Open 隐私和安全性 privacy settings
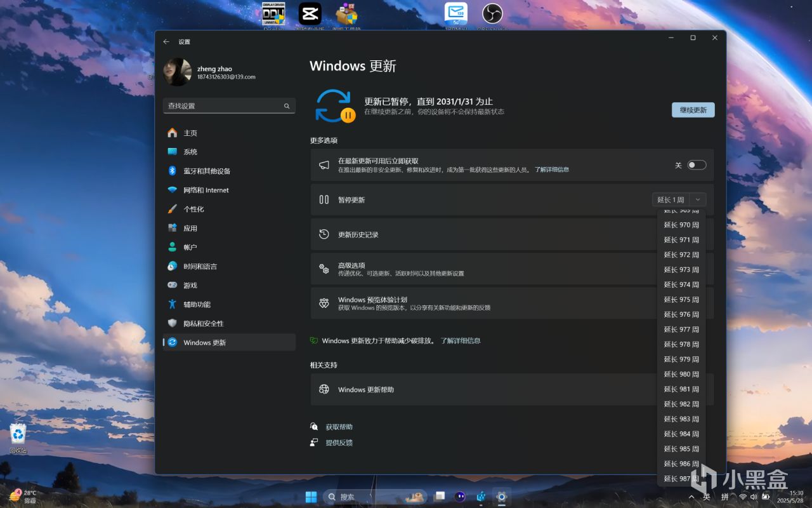 229,323
